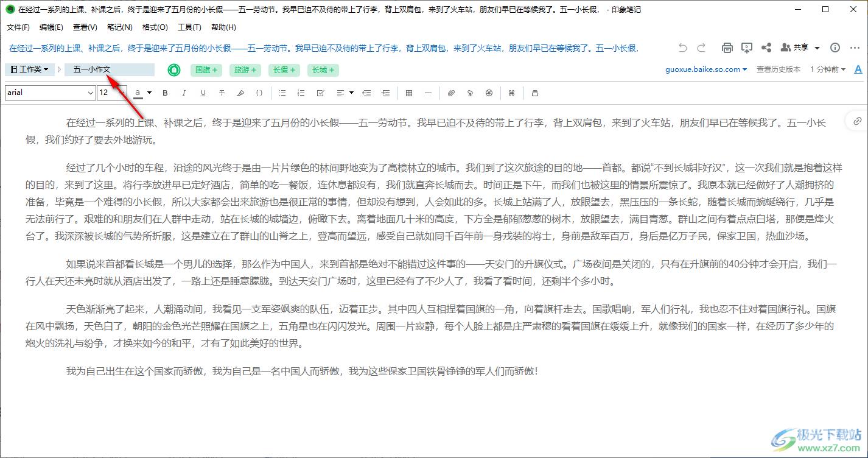Click the 五一小作文 tag field
868x458 pixels.
[x=110, y=69]
